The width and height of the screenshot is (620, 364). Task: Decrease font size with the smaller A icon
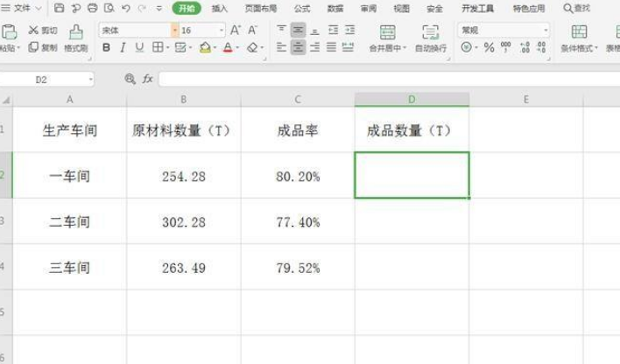click(252, 30)
